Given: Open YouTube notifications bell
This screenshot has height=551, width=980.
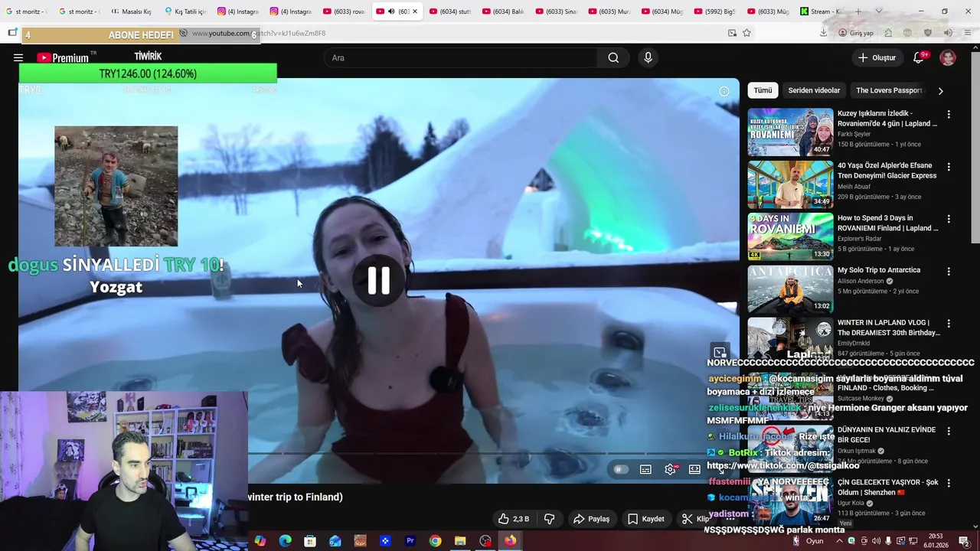Looking at the screenshot, I should click(919, 57).
